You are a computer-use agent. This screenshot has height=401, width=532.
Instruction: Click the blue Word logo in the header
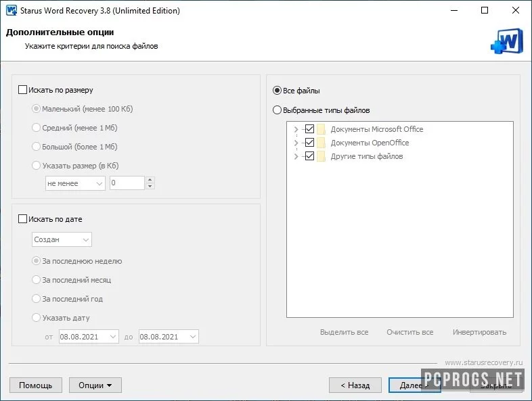pyautogui.click(x=507, y=41)
